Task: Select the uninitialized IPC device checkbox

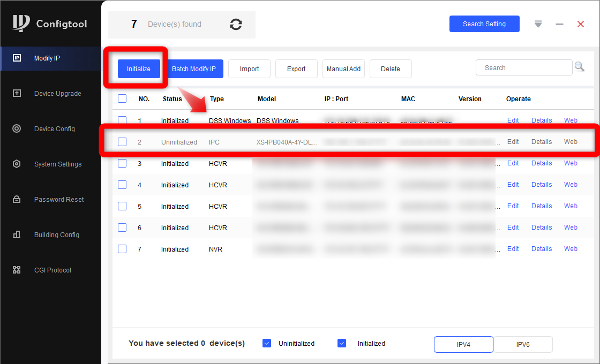Action: coord(122,142)
